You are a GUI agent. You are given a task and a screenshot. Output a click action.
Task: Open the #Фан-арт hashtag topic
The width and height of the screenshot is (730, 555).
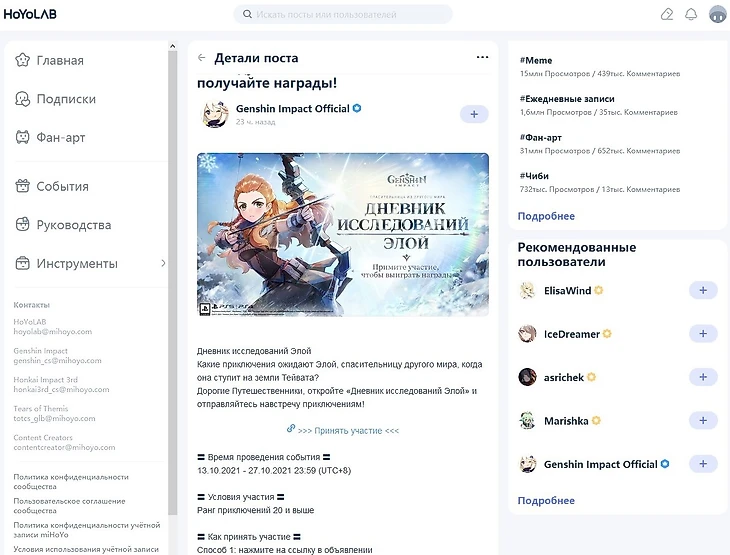(541, 138)
